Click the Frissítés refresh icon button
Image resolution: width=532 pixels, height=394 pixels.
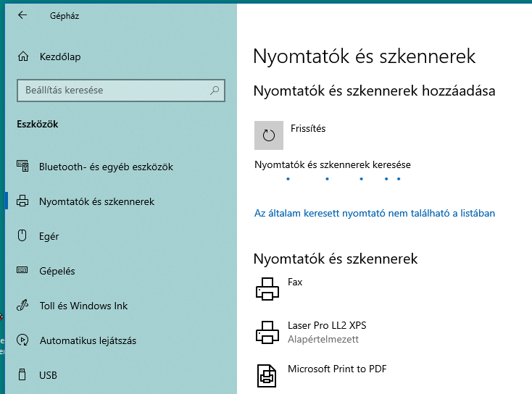click(269, 135)
